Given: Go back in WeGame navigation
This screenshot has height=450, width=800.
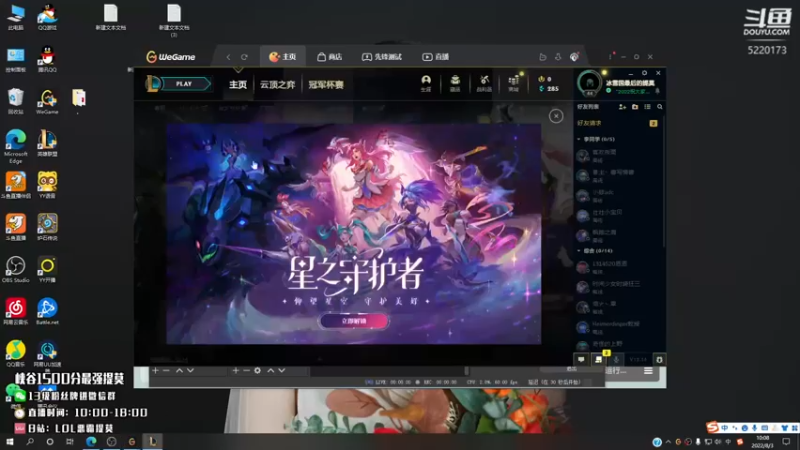Looking at the screenshot, I should pos(229,57).
